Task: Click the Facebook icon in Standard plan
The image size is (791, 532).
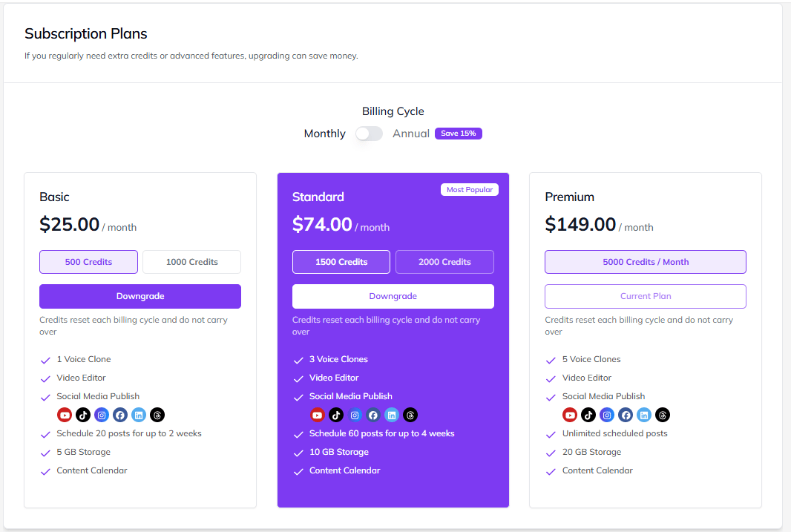Action: [x=373, y=415]
